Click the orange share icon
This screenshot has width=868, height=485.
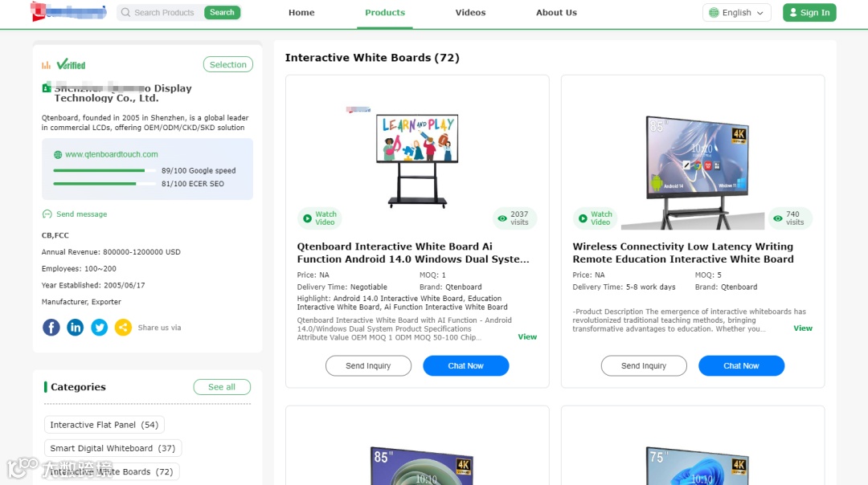(x=124, y=328)
